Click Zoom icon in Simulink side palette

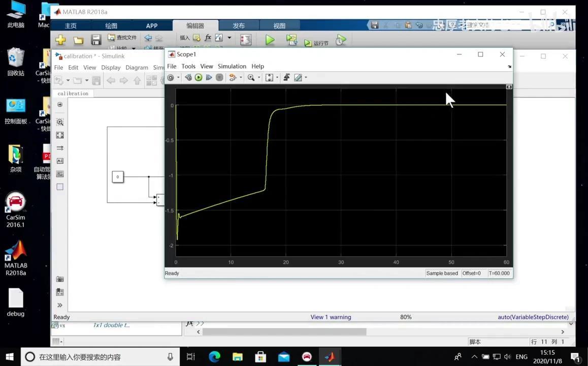(x=60, y=122)
